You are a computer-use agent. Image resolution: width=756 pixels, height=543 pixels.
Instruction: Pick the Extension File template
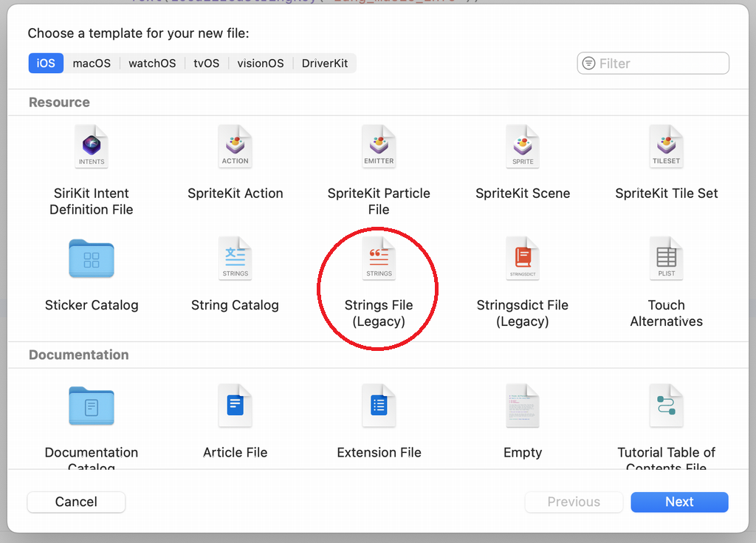pos(379,406)
